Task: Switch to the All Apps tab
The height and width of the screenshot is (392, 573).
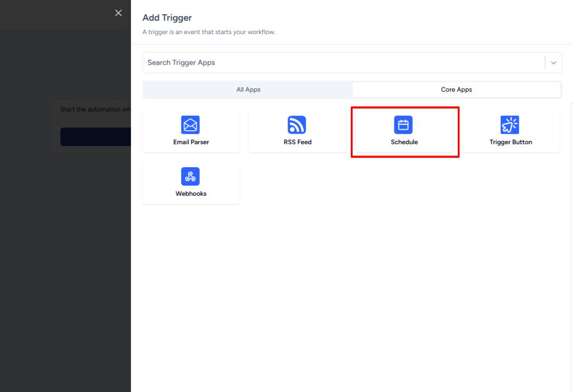Action: point(248,89)
